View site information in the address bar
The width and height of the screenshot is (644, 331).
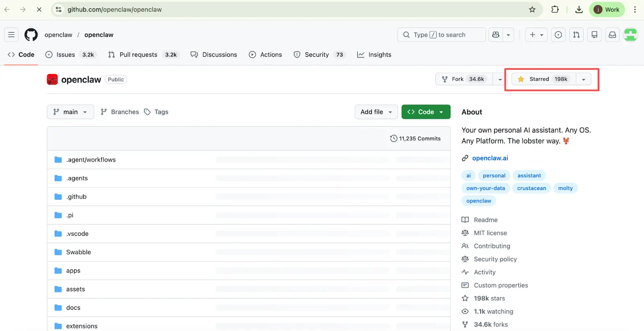(59, 10)
